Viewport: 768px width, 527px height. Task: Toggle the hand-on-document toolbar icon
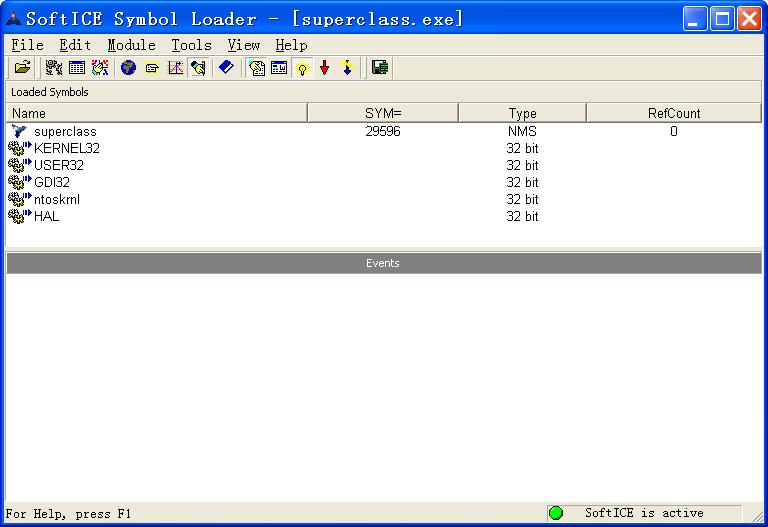point(256,68)
